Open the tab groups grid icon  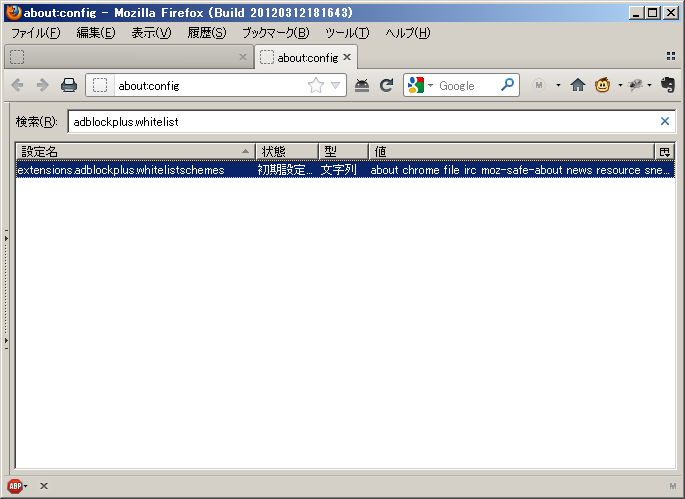tap(671, 56)
